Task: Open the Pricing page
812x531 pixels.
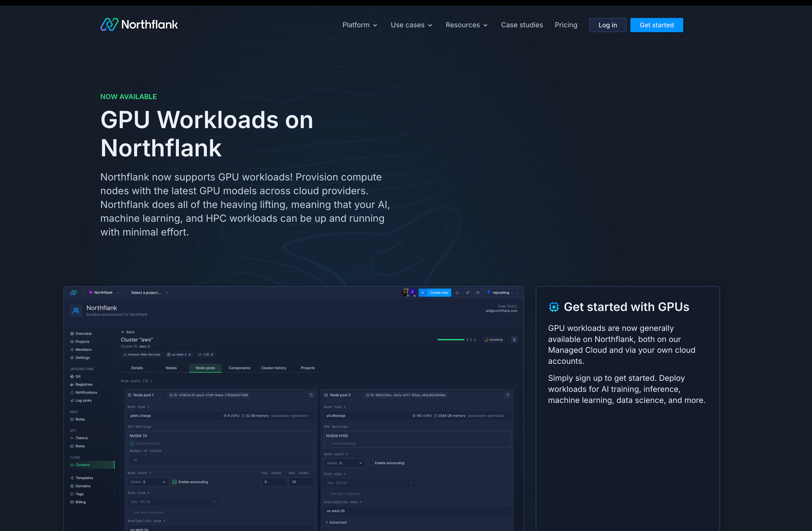Action: coord(566,25)
